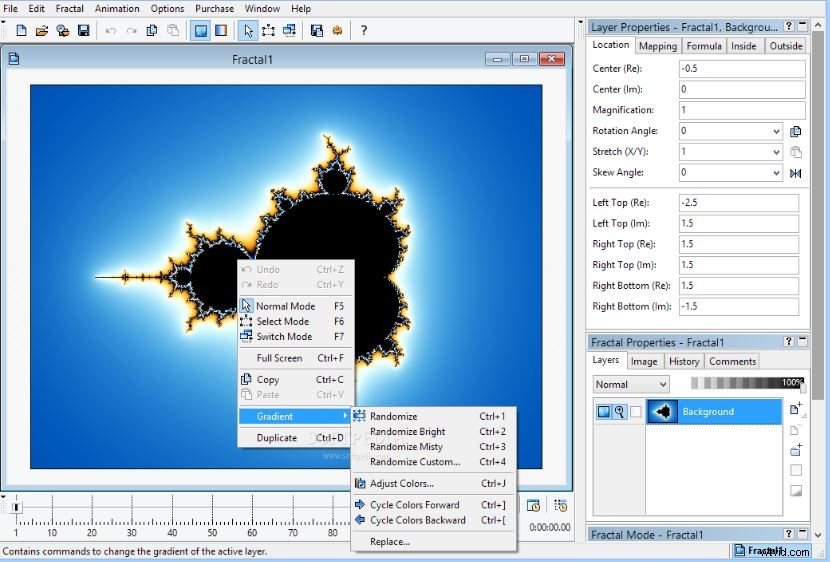Activate Select Mode in the toolbar
The height and width of the screenshot is (562, 830).
[x=268, y=31]
